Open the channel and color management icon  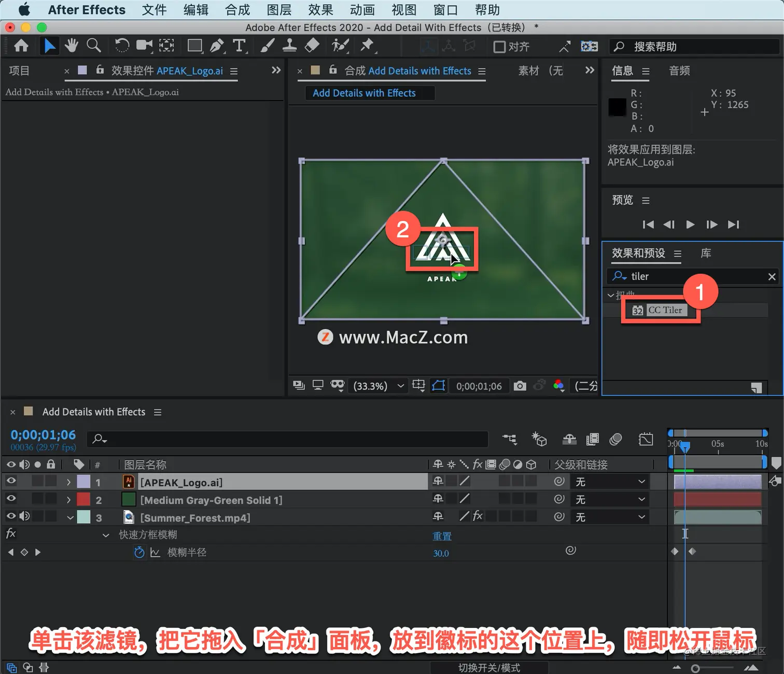[559, 386]
